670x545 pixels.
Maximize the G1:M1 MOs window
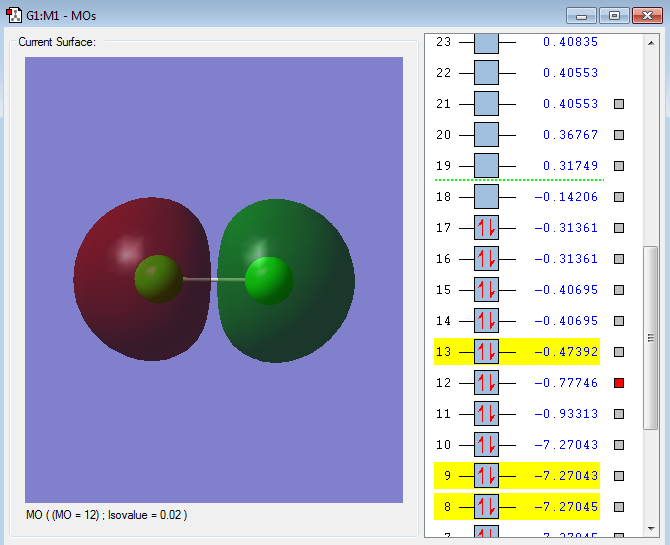tap(613, 15)
